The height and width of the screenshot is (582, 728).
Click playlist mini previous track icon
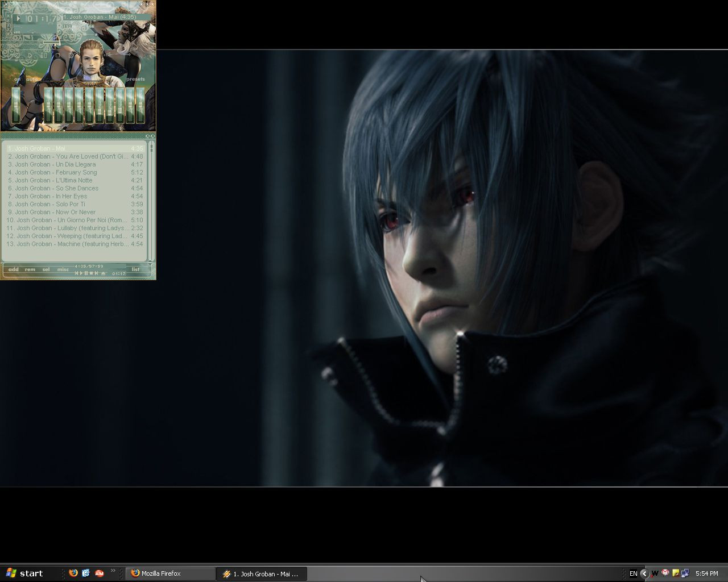pos(77,273)
